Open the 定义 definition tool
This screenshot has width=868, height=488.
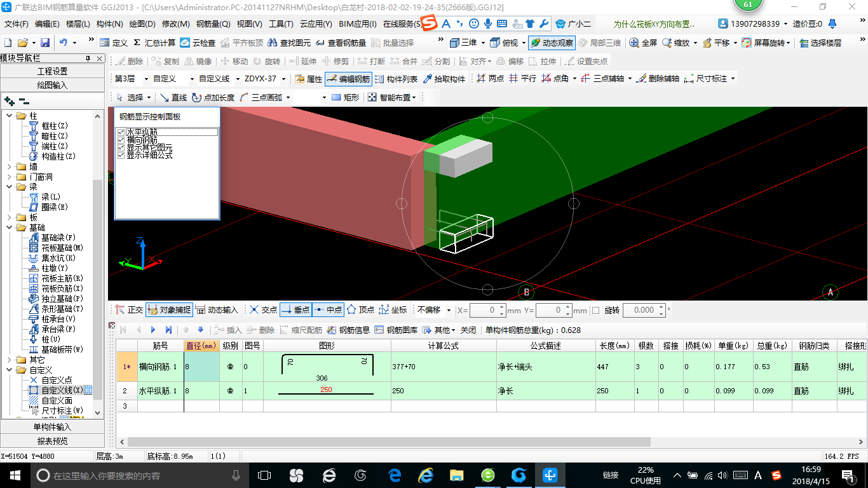tap(114, 43)
